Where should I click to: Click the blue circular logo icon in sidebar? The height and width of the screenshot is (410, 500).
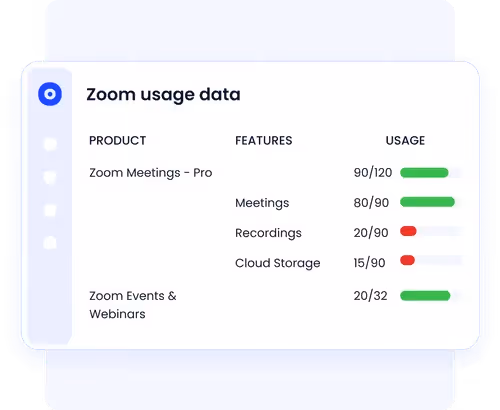click(50, 94)
